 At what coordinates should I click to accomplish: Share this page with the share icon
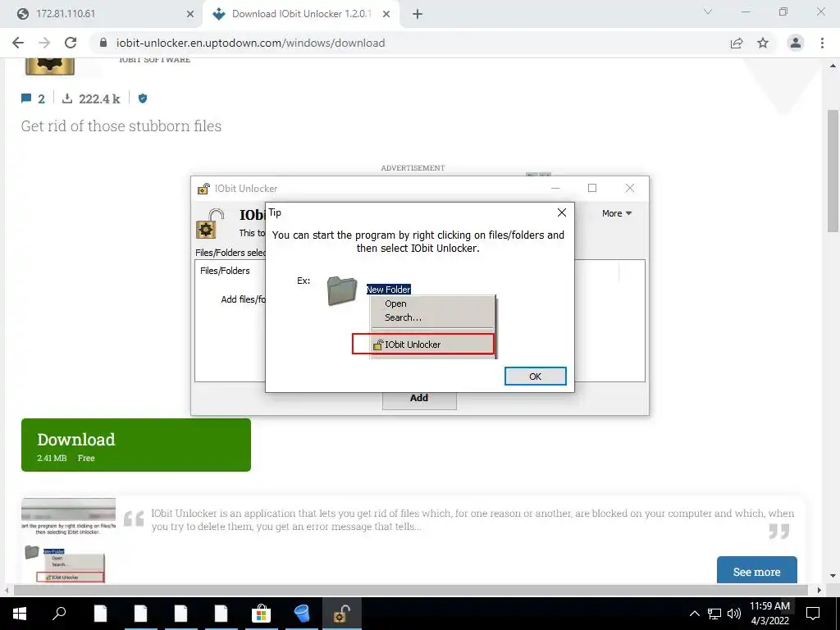click(x=737, y=43)
